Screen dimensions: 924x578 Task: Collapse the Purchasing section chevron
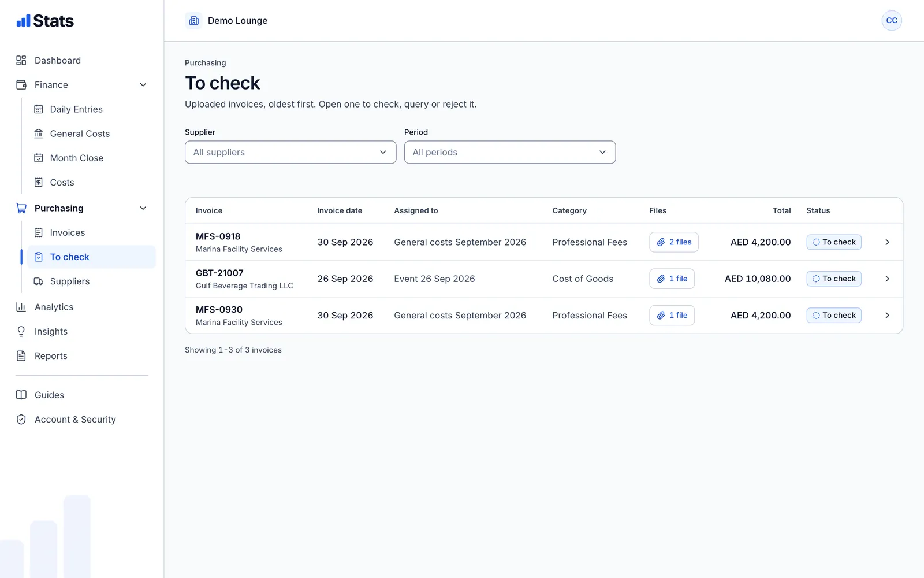(x=143, y=208)
